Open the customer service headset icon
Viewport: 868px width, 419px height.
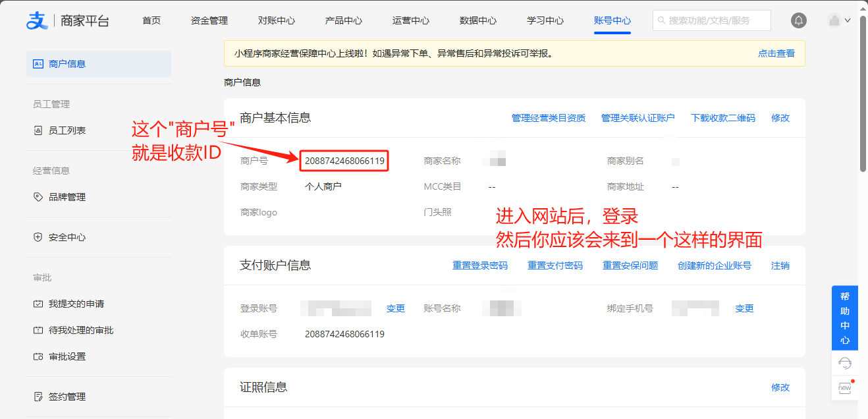point(845,363)
